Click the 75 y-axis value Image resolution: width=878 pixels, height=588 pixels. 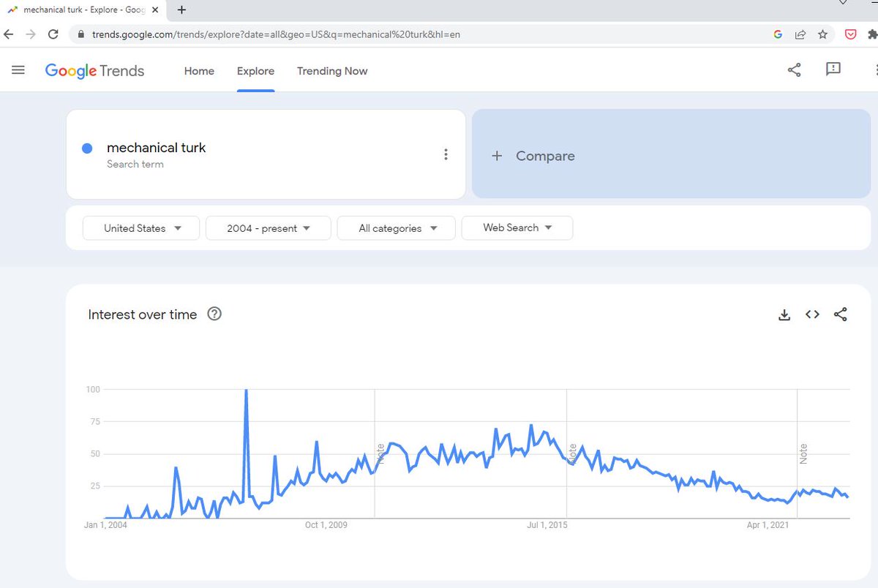click(x=94, y=422)
